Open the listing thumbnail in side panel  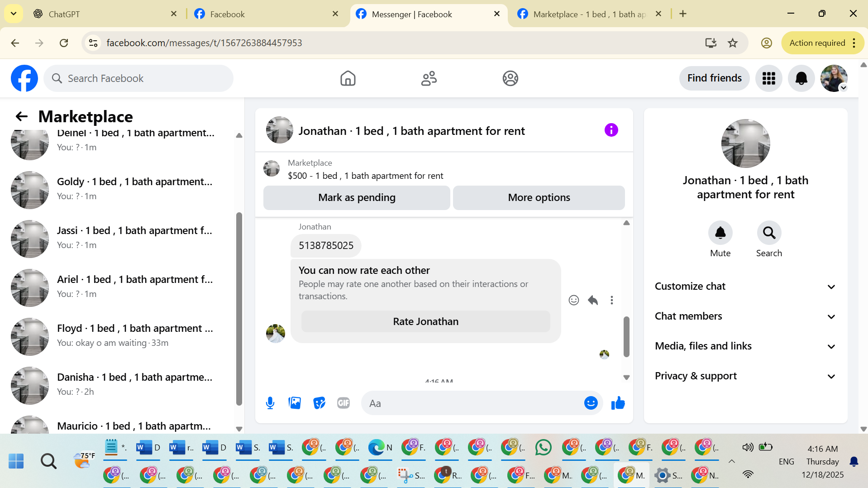tap(745, 144)
